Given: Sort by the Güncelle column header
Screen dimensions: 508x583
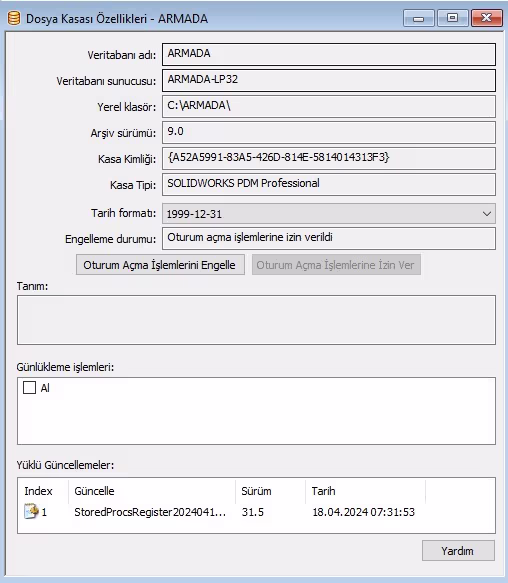Looking at the screenshot, I should [x=152, y=491].
